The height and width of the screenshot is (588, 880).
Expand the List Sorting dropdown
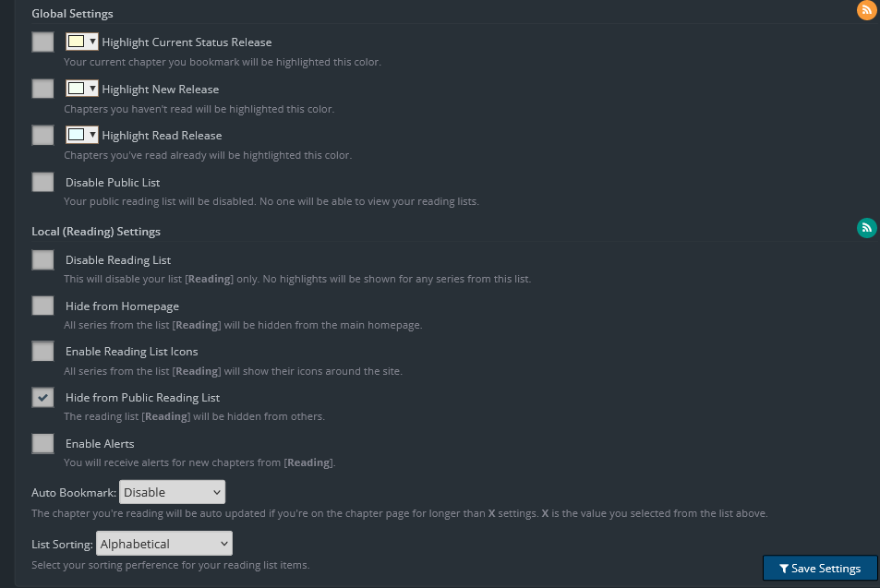164,544
